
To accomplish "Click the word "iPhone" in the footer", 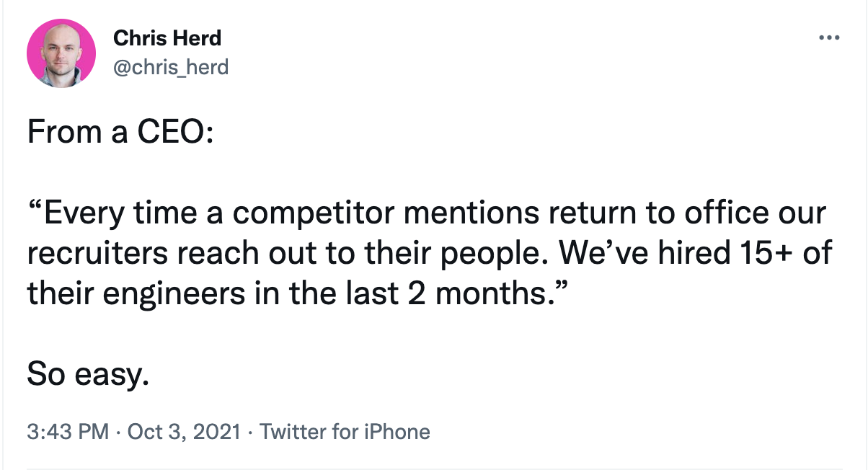I will coord(395,432).
